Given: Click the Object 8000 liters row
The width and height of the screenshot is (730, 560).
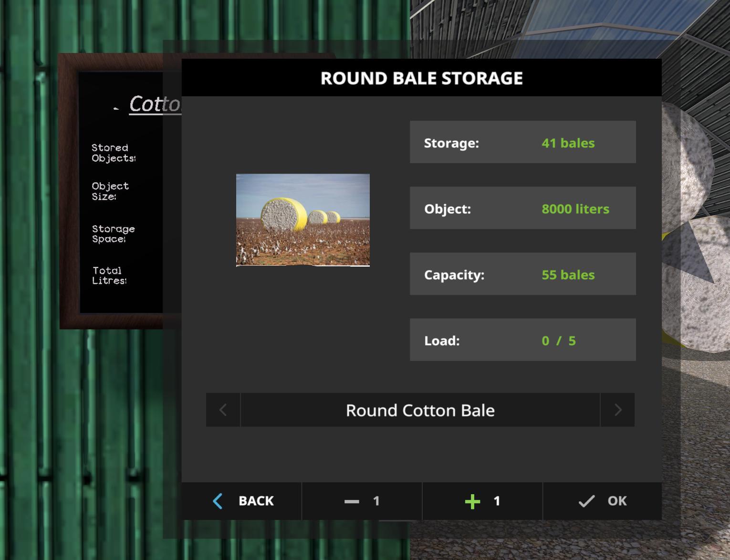Looking at the screenshot, I should tap(522, 208).
